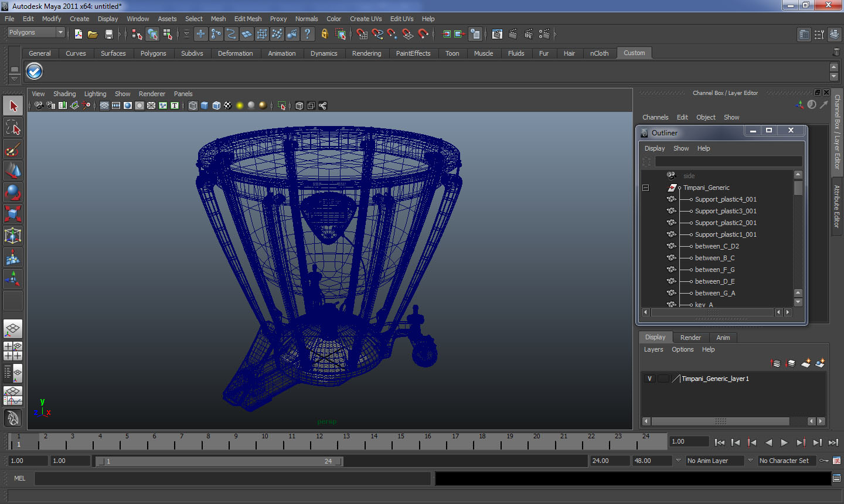Viewport: 844px width, 504px height.
Task: Select the Soft Modification tool
Action: tap(13, 257)
